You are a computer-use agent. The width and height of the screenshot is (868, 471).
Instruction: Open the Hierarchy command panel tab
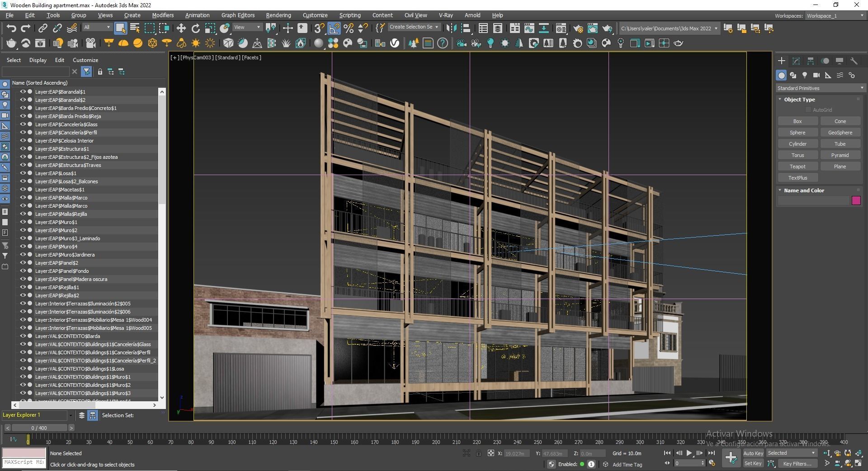811,61
